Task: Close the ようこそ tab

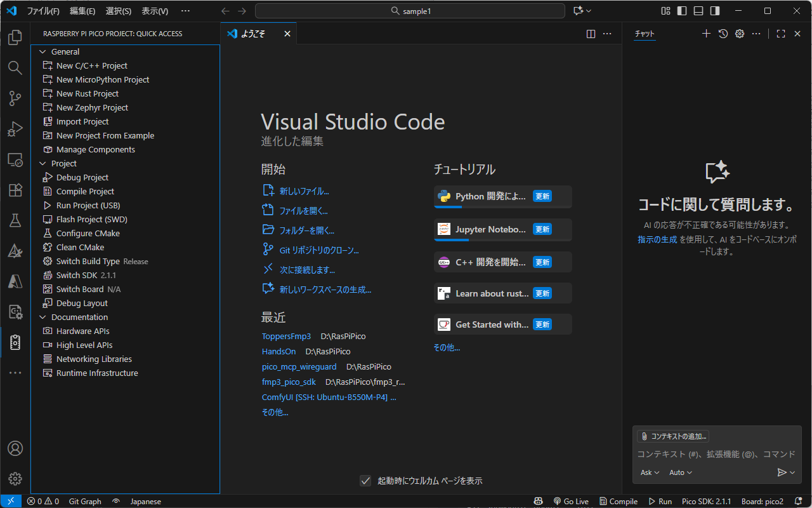Action: (x=287, y=34)
